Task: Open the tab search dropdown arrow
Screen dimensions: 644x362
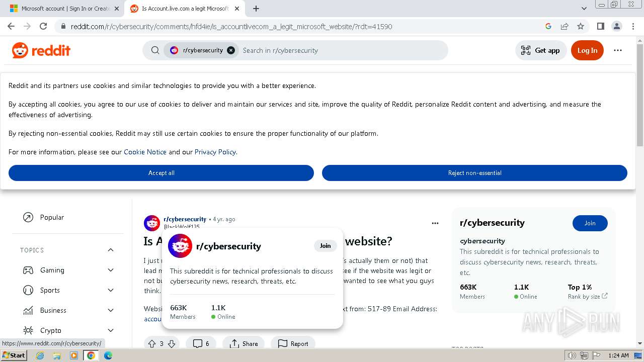Action: pyautogui.click(x=584, y=9)
